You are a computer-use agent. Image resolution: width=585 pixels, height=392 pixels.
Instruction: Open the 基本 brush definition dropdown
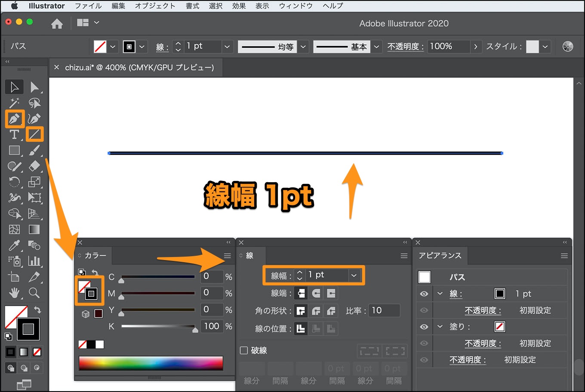tap(377, 46)
